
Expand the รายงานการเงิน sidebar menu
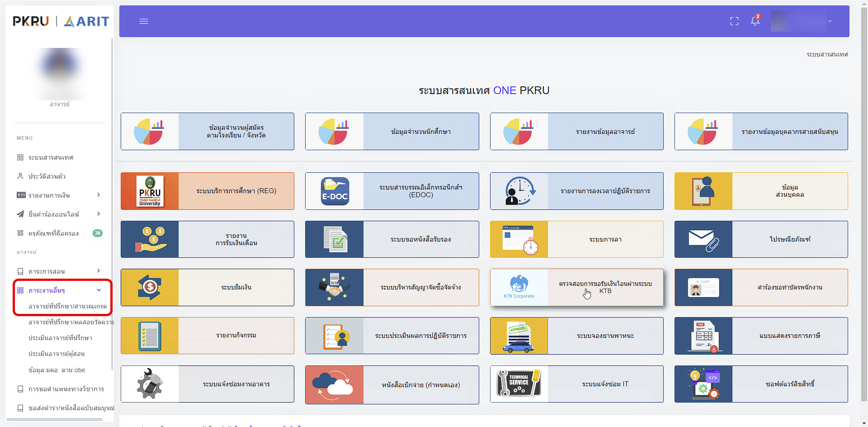click(x=59, y=195)
